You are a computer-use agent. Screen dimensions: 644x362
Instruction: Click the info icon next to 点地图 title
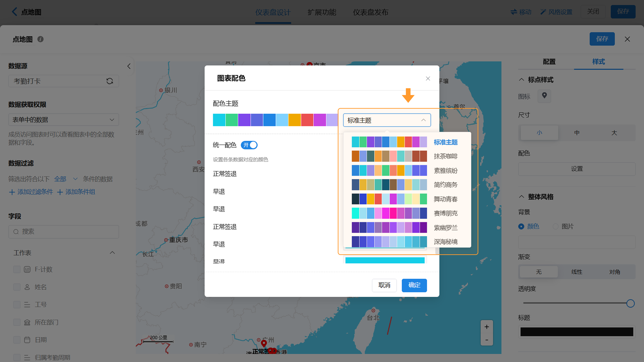pyautogui.click(x=40, y=39)
